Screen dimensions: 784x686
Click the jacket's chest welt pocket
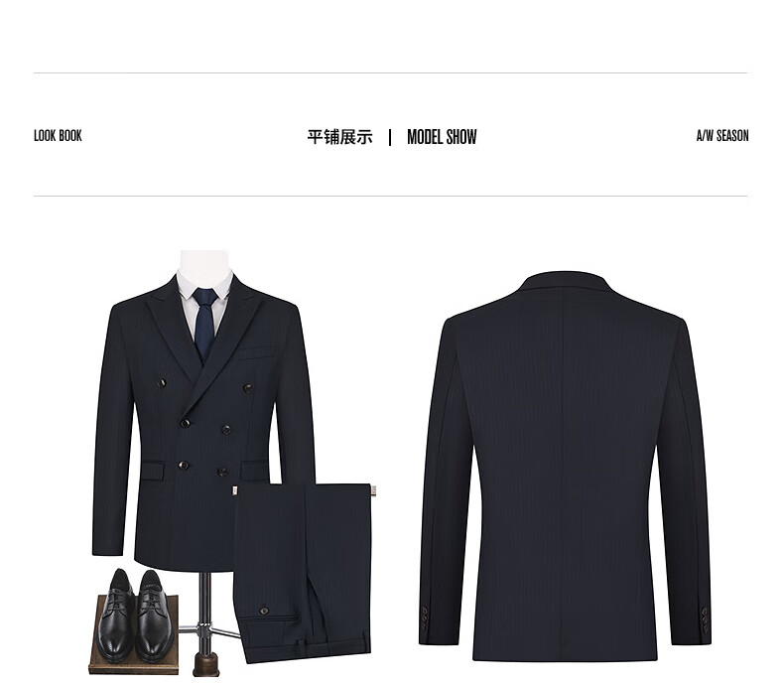click(x=257, y=354)
